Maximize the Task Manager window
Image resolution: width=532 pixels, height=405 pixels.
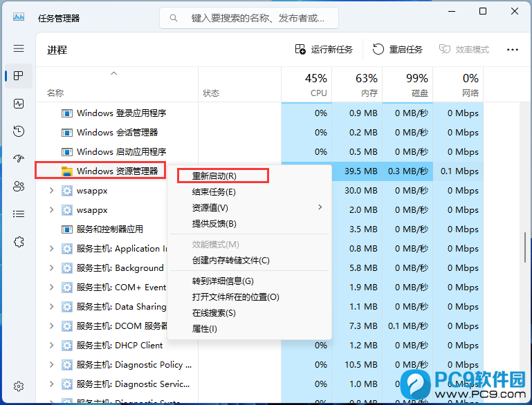(483, 11)
